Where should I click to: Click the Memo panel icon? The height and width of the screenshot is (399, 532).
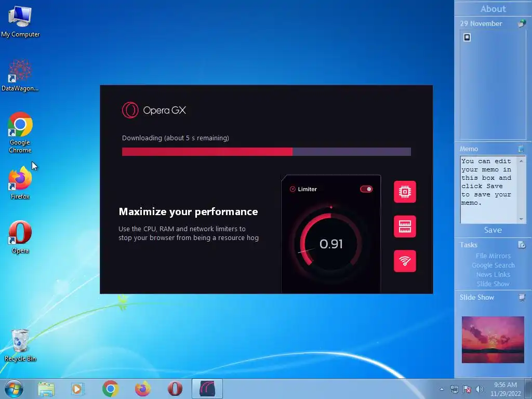coord(521,149)
